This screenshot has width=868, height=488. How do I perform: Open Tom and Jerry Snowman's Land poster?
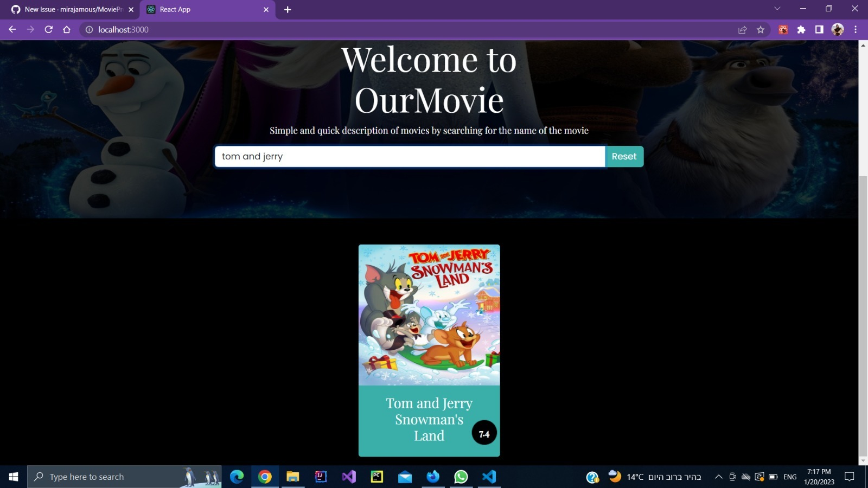[x=429, y=315]
